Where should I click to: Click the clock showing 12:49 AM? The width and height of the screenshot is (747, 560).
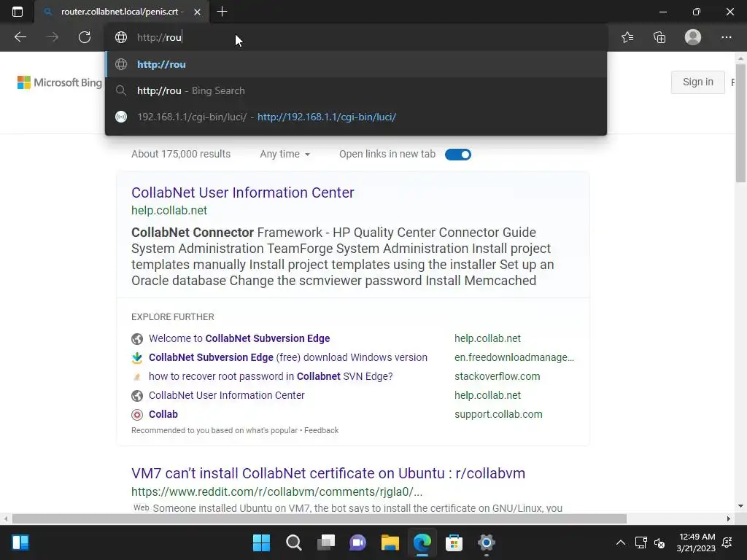(697, 537)
